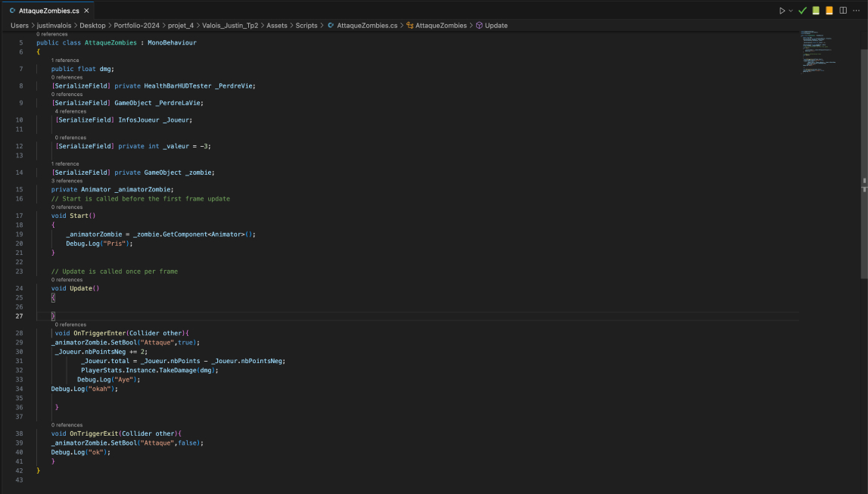Open the More Actions ellipsis menu

point(857,11)
